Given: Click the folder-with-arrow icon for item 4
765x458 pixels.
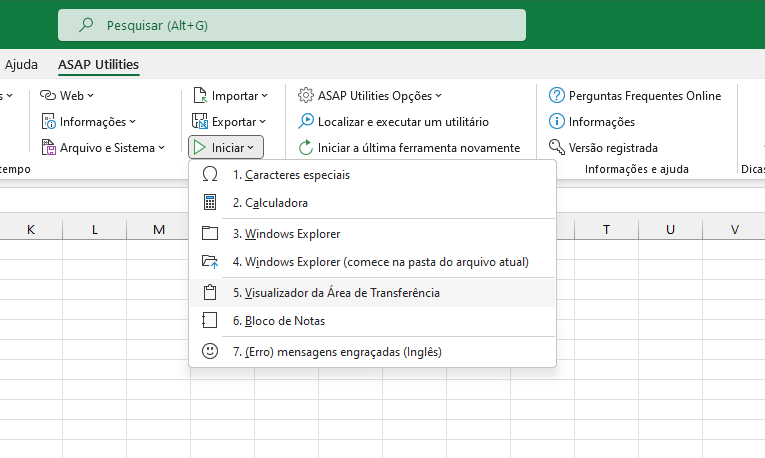Looking at the screenshot, I should 210,262.
